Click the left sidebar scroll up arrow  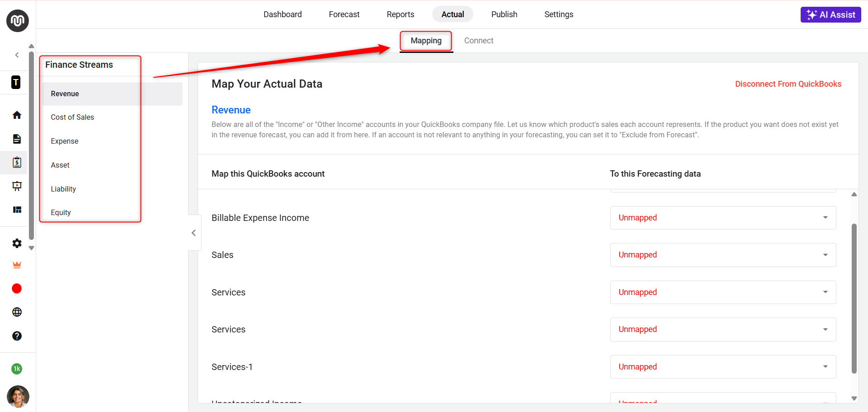31,46
